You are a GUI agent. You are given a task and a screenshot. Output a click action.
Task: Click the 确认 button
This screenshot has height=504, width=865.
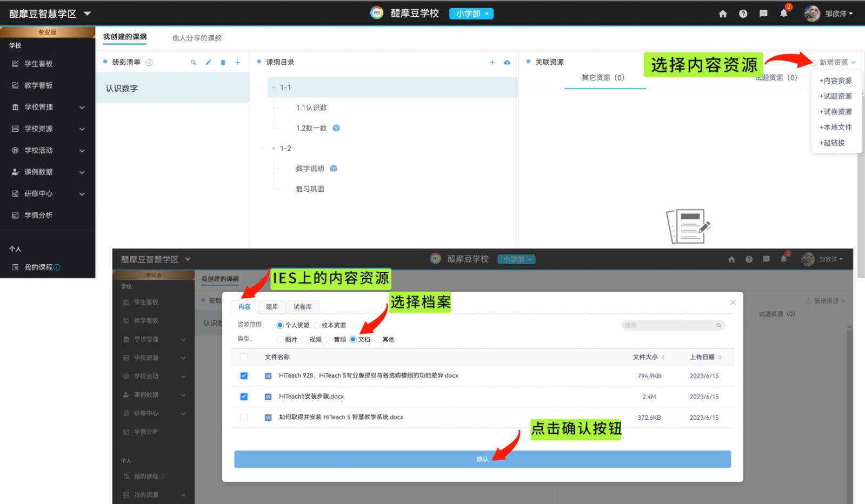(482, 459)
